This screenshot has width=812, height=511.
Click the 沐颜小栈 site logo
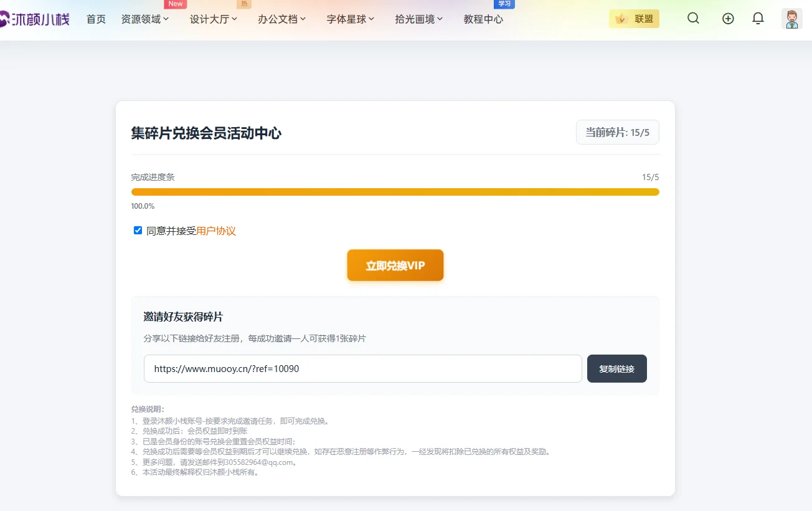[x=35, y=19]
